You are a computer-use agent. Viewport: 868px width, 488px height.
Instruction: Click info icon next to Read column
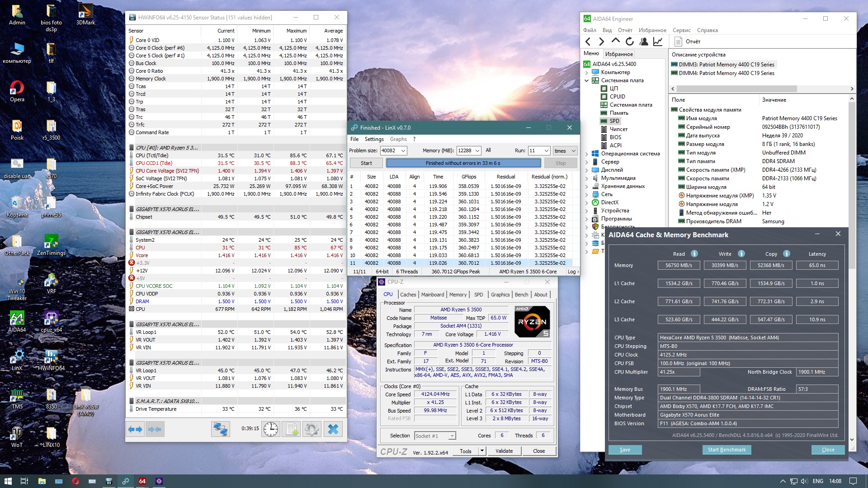pos(694,254)
